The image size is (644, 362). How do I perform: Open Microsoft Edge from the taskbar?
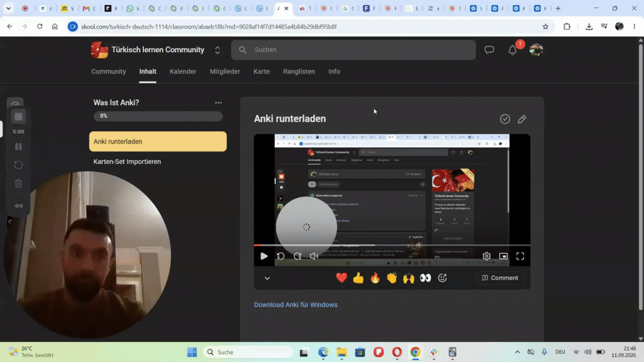(x=323, y=352)
